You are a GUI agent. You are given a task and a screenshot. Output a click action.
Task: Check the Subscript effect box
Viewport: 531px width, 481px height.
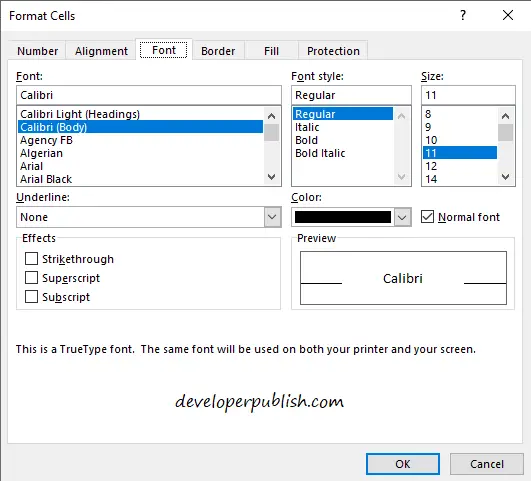click(31, 296)
